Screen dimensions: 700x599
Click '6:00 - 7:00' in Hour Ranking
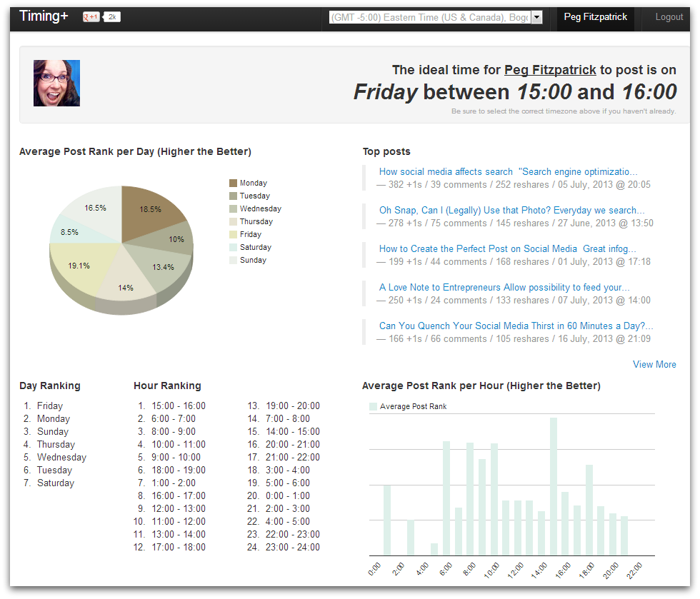[174, 418]
